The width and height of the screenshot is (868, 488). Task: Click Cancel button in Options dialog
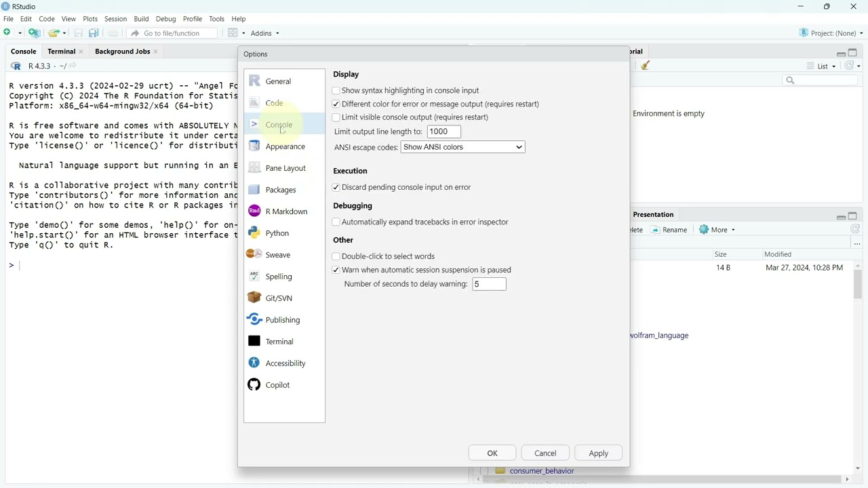coord(545,453)
